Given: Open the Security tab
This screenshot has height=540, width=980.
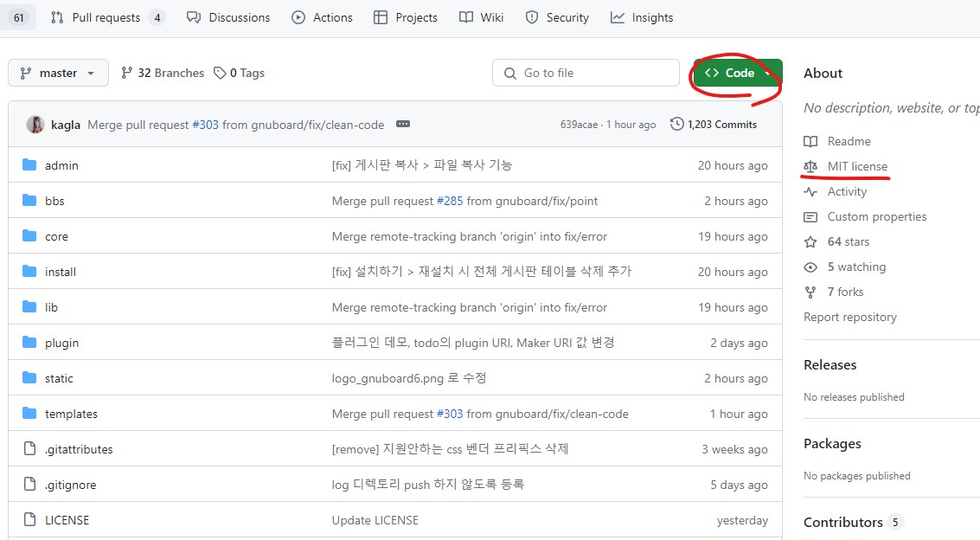Looking at the screenshot, I should point(557,17).
